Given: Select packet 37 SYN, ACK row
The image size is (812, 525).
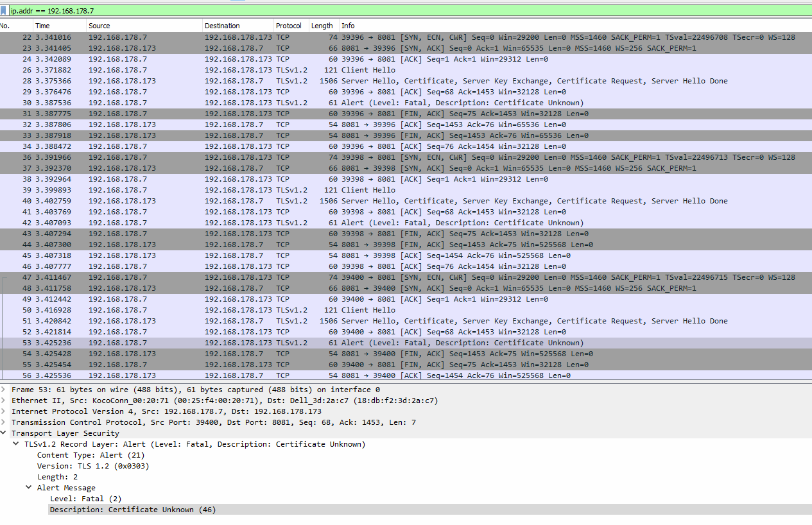Looking at the screenshot, I should [x=406, y=168].
